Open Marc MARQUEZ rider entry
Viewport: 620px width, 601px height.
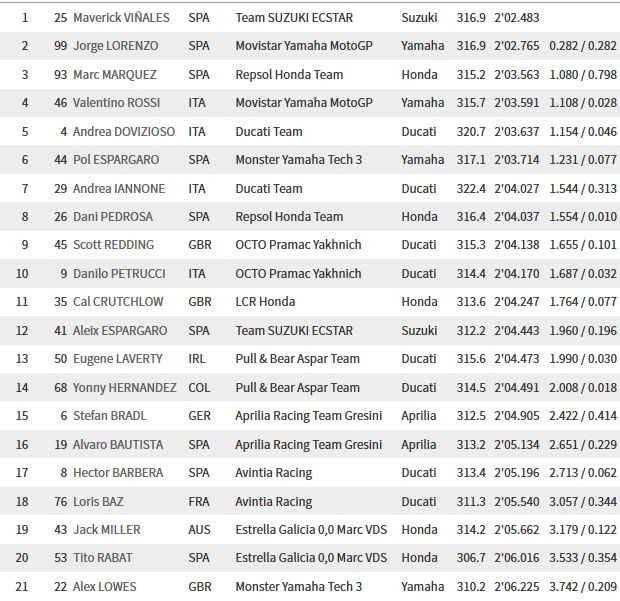point(116,75)
